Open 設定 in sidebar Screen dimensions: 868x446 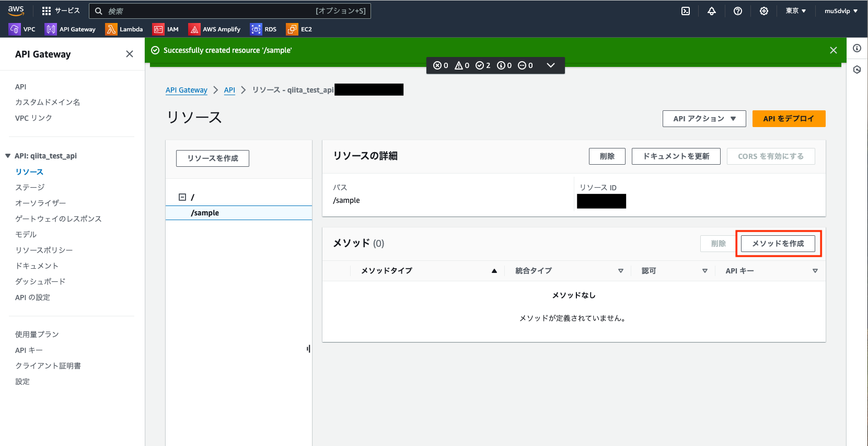[x=22, y=382]
